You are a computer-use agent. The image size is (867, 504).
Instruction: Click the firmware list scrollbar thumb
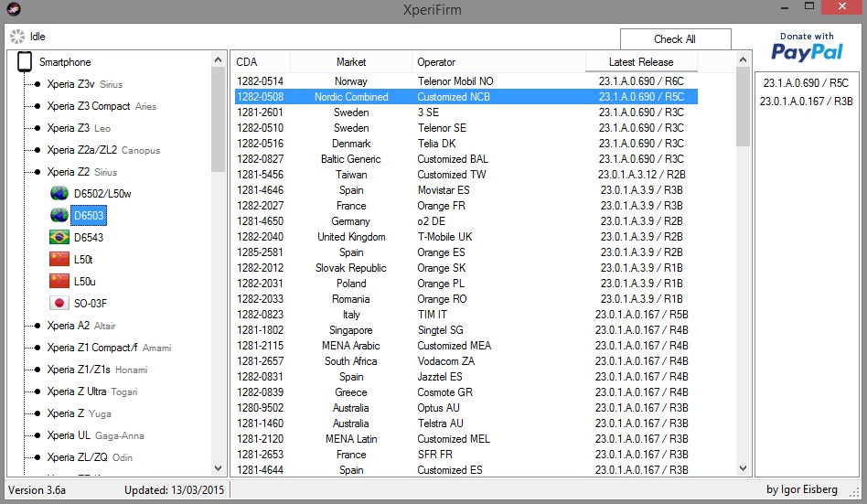(x=744, y=107)
